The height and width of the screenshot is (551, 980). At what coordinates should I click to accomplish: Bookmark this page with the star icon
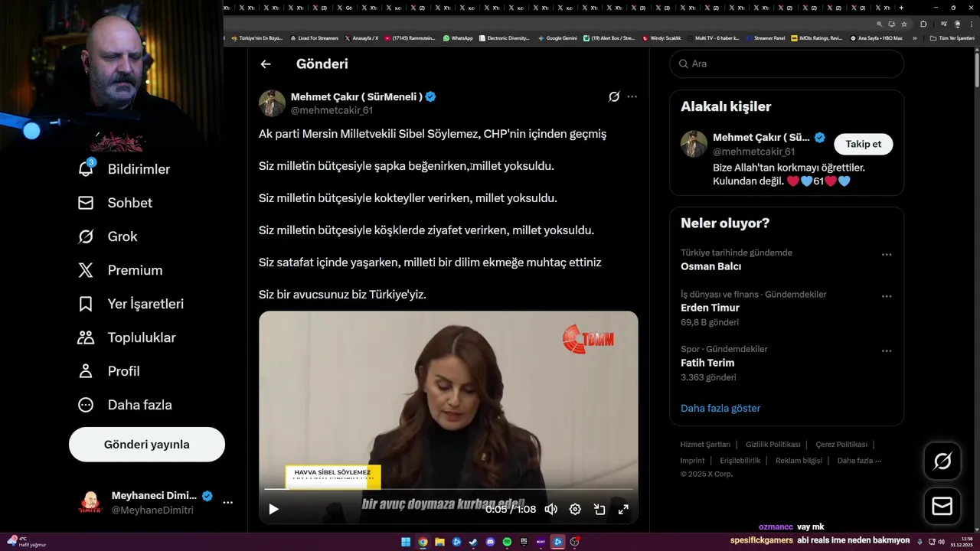(x=904, y=24)
